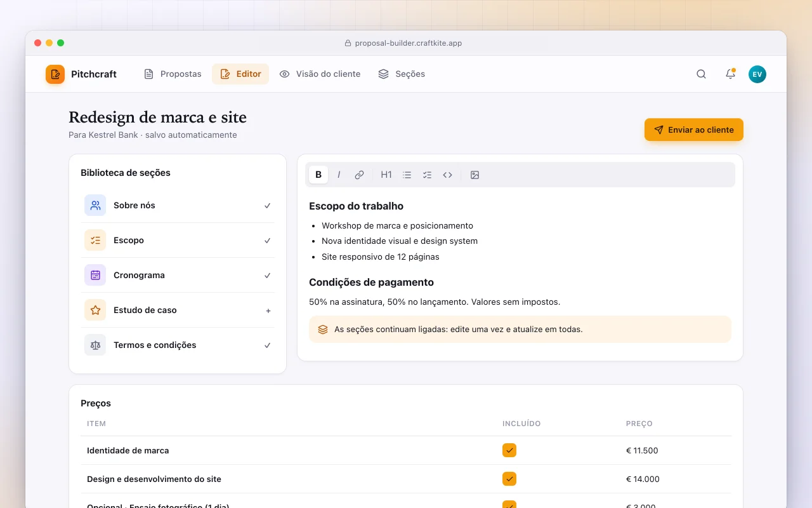Toggle the Cronograma section checkmark

(268, 276)
